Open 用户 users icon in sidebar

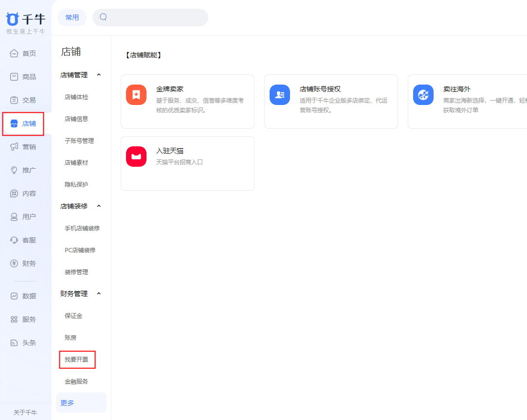14,217
